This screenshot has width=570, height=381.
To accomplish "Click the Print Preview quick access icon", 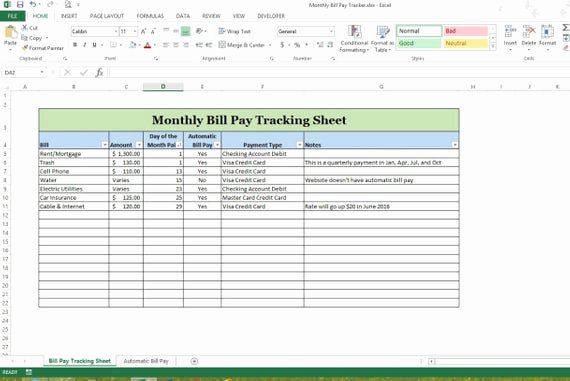I will pos(68,5).
